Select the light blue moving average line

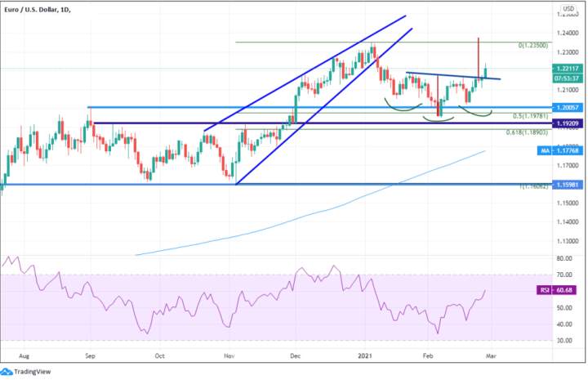point(311,215)
